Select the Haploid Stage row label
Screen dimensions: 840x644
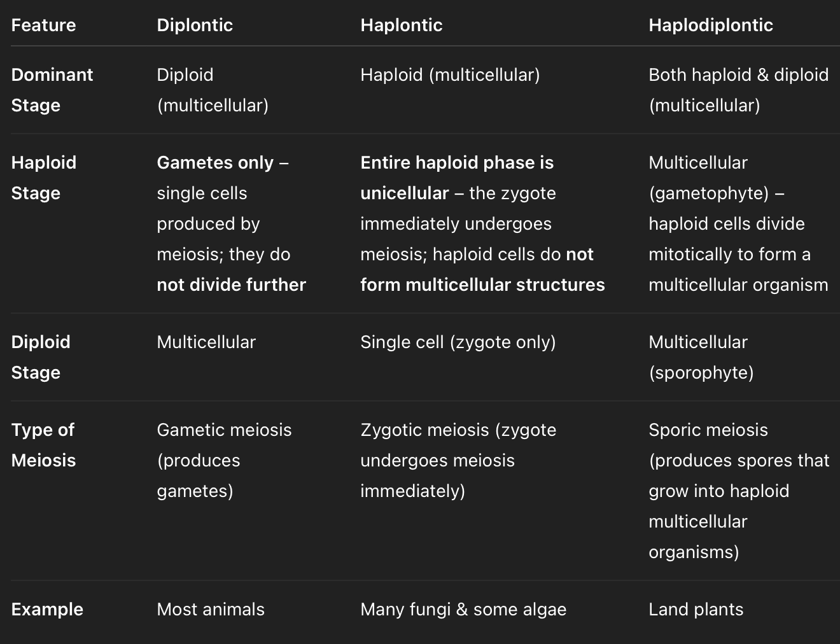(44, 178)
